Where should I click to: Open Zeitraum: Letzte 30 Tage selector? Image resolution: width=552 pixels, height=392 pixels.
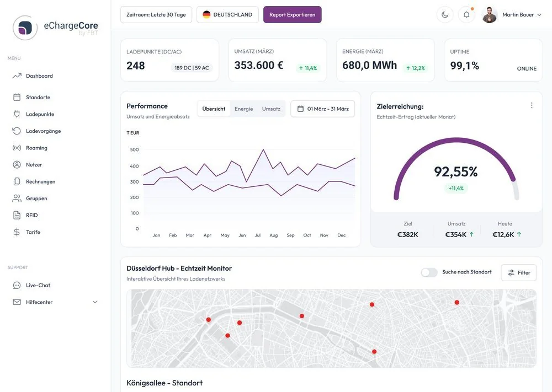[156, 15]
